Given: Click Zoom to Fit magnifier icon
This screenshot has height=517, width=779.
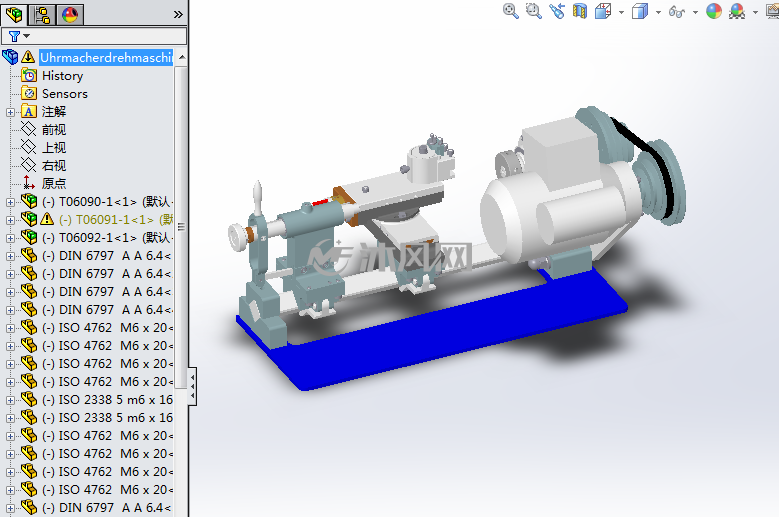Looking at the screenshot, I should click(x=511, y=10).
